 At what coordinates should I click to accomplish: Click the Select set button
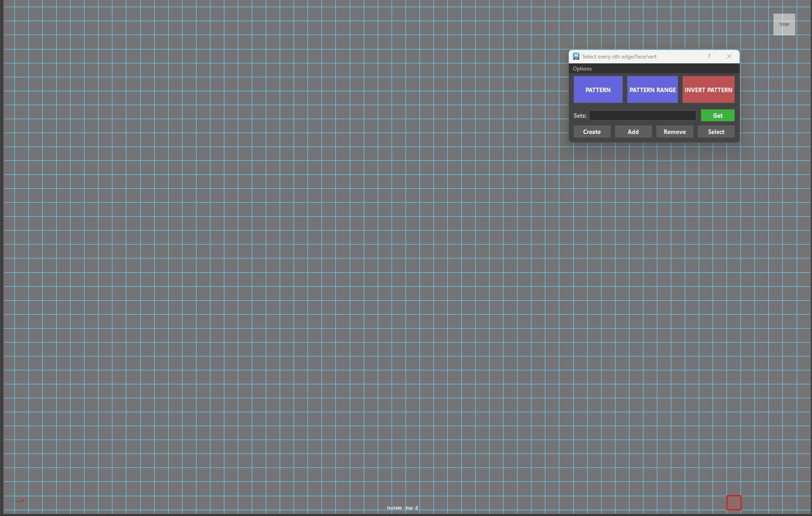[x=716, y=132]
